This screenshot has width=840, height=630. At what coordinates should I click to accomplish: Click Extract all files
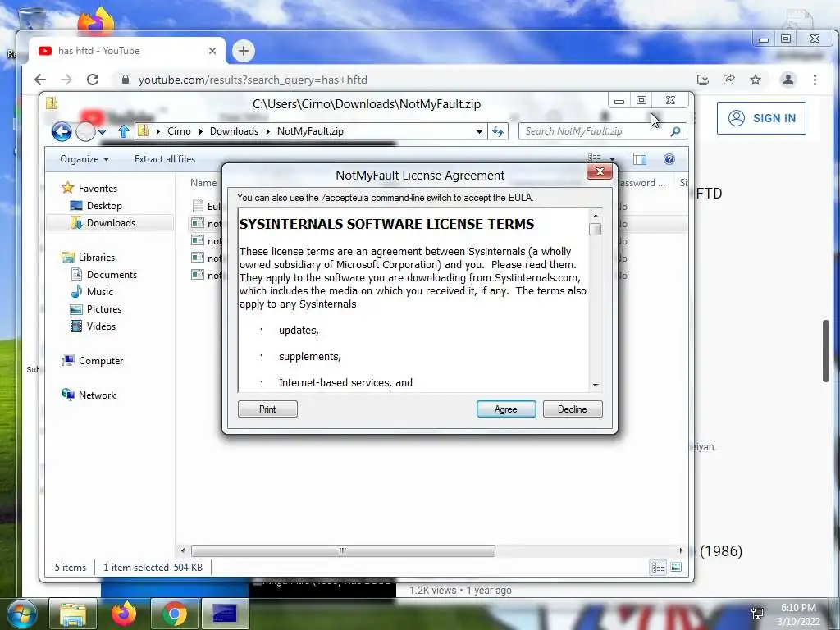pyautogui.click(x=164, y=159)
